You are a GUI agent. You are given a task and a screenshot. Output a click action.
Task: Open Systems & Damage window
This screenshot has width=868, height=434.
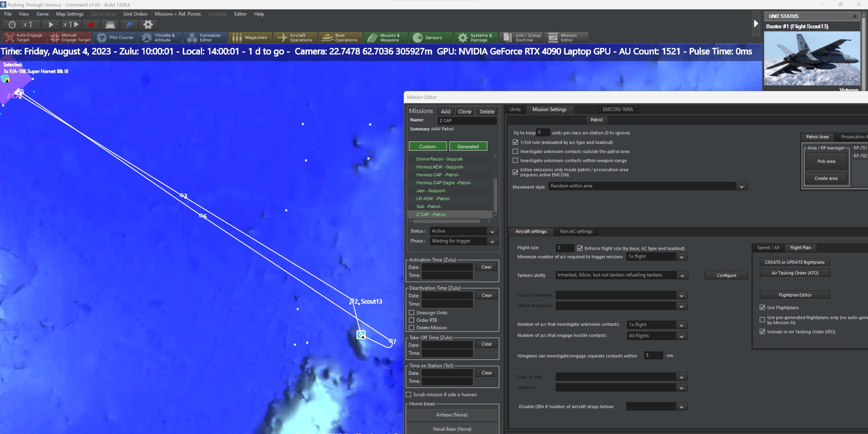click(476, 37)
